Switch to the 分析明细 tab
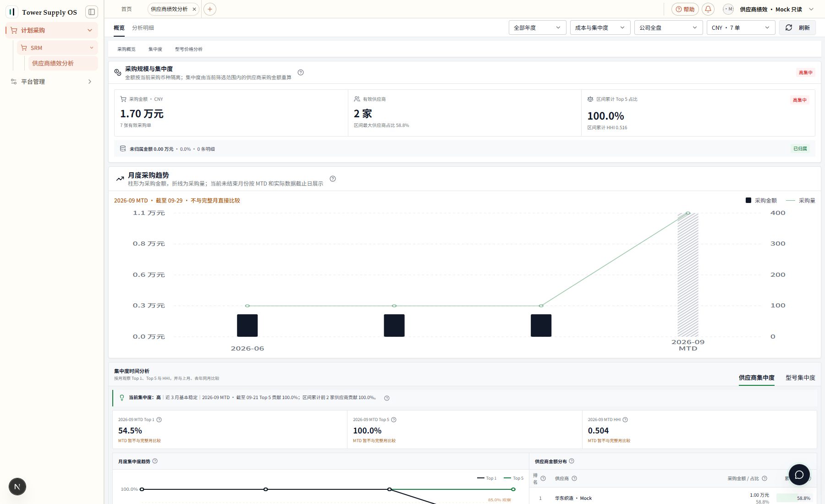Image resolution: width=825 pixels, height=504 pixels. coord(143,28)
